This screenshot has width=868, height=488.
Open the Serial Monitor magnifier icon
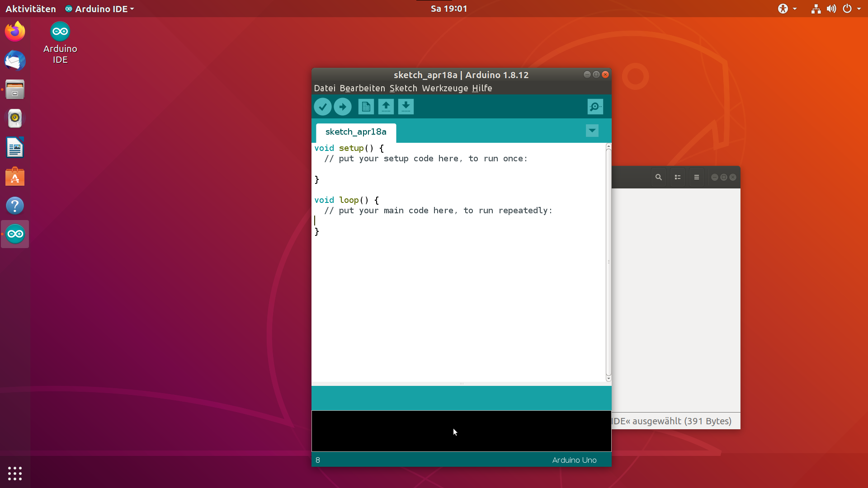point(595,107)
